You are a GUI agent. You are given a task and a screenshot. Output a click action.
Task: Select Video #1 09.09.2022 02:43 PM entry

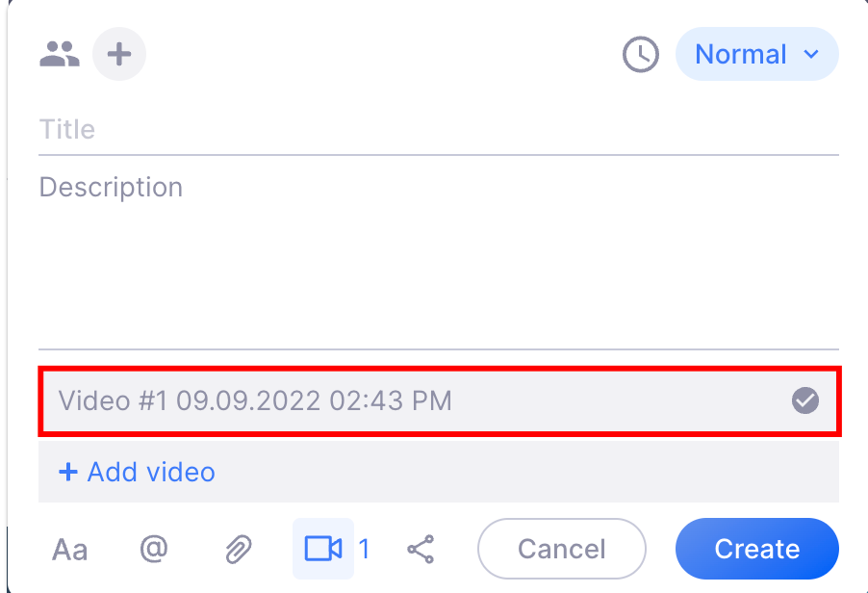440,400
